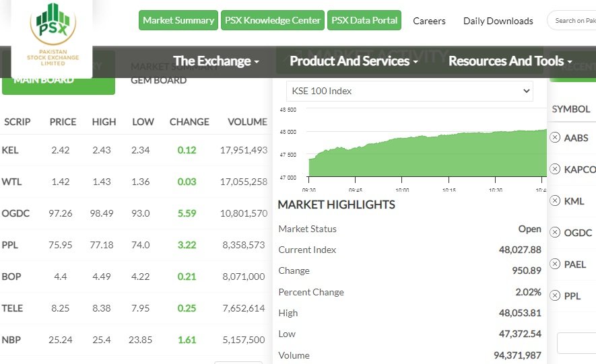The height and width of the screenshot is (364, 596).
Task: Open Daily Downloads link
Action: pos(498,21)
